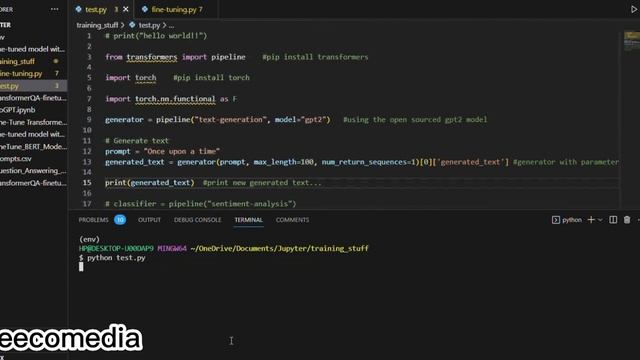Image resolution: width=640 pixels, height=360 pixels.
Task: Click the Problems count badge
Action: [x=120, y=220]
